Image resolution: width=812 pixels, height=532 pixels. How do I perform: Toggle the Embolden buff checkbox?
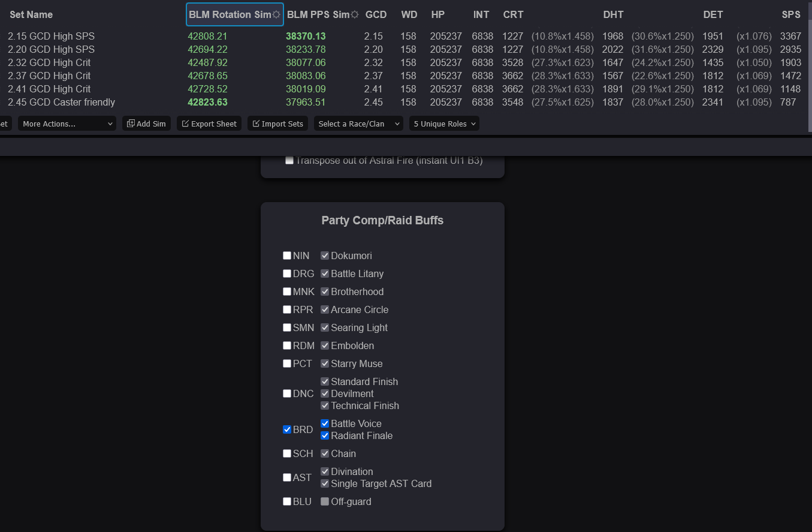pos(325,345)
